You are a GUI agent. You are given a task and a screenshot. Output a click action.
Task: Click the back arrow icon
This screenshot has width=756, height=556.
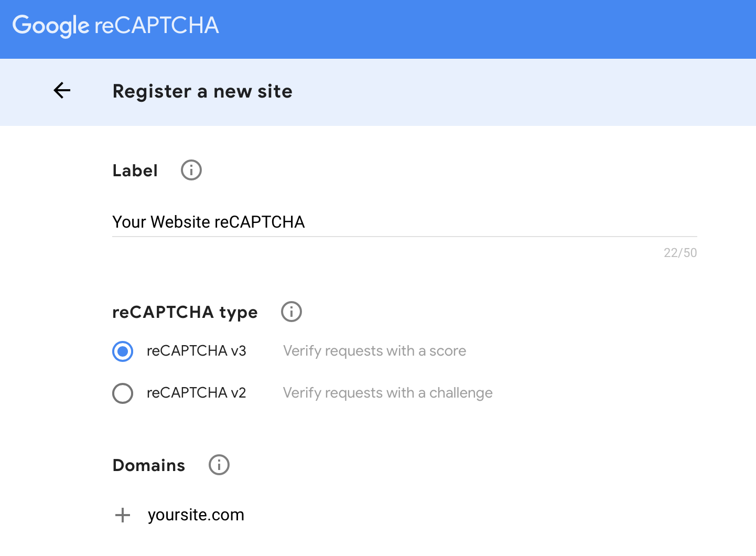coord(62,91)
